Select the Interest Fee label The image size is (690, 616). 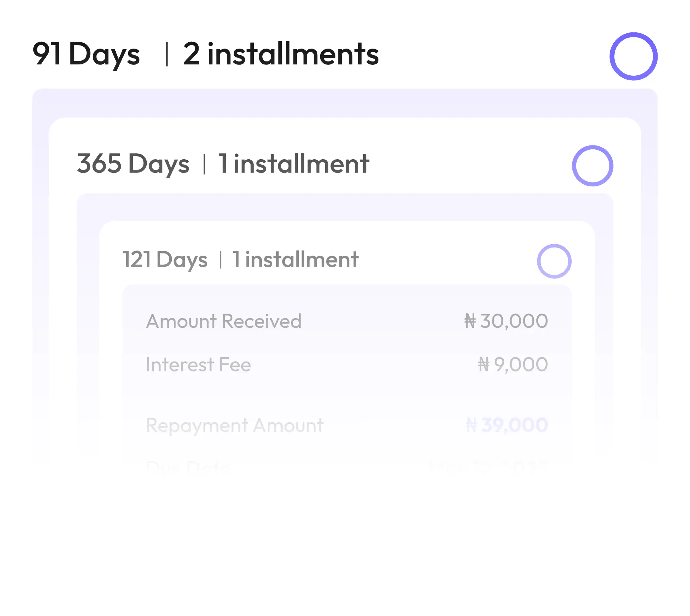(198, 365)
